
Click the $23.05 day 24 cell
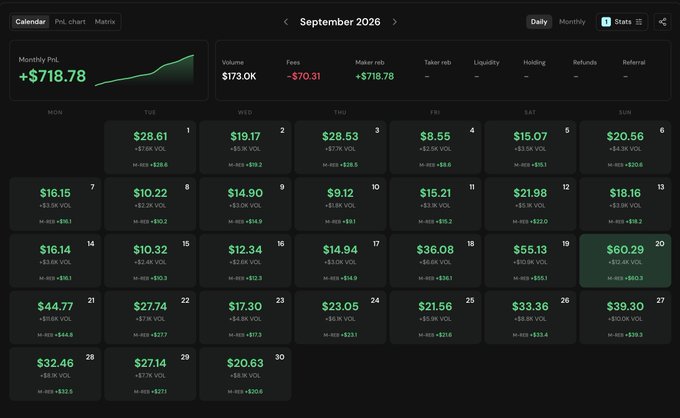pyautogui.click(x=340, y=317)
